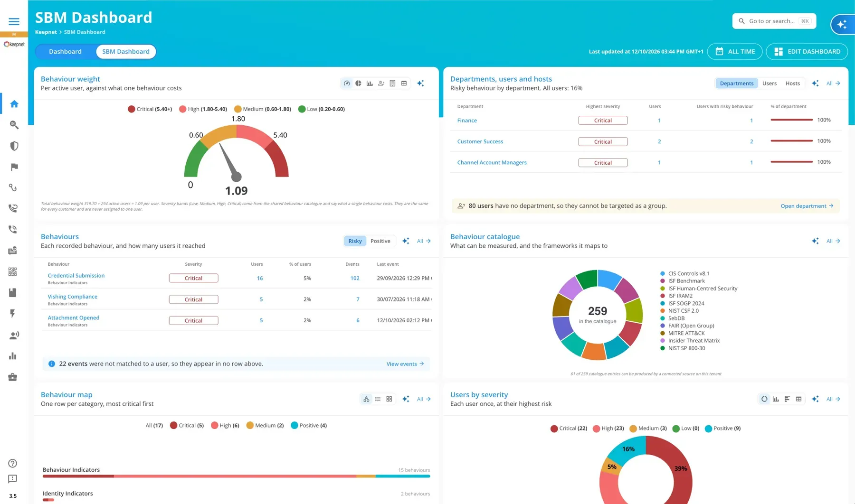
Task: Show Behaviour map as list view
Action: tap(378, 399)
